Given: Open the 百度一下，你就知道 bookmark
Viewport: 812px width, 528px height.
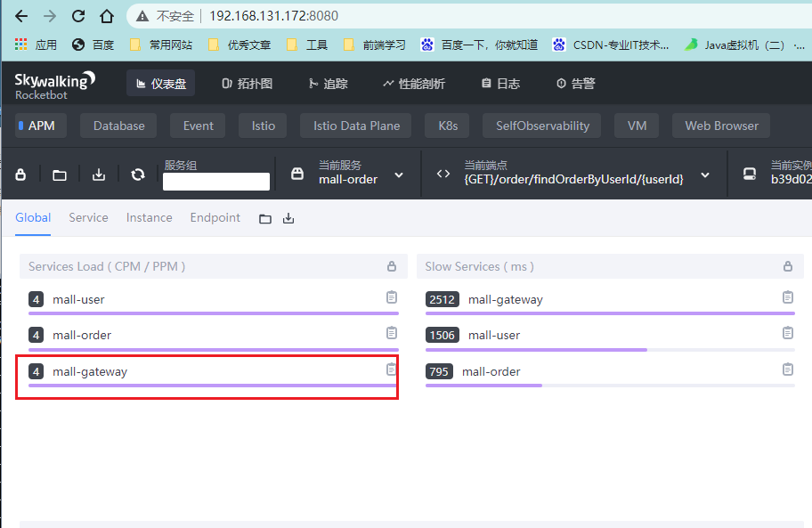Looking at the screenshot, I should [479, 45].
